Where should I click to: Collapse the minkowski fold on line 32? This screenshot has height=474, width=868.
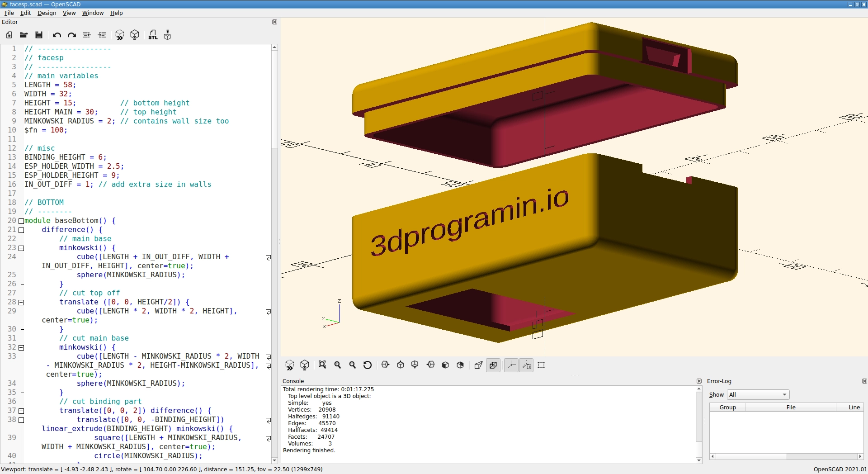(x=21, y=347)
